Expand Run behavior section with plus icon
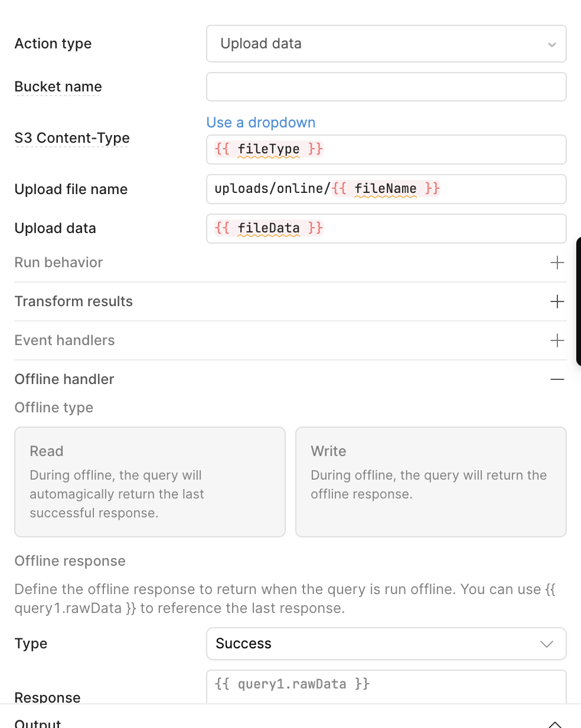Image resolution: width=581 pixels, height=728 pixels. (x=557, y=263)
